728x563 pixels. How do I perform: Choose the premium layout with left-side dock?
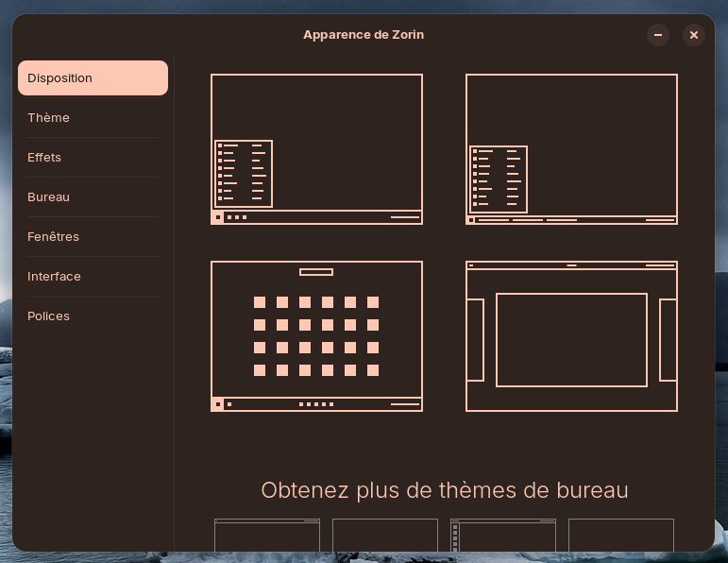click(502, 535)
